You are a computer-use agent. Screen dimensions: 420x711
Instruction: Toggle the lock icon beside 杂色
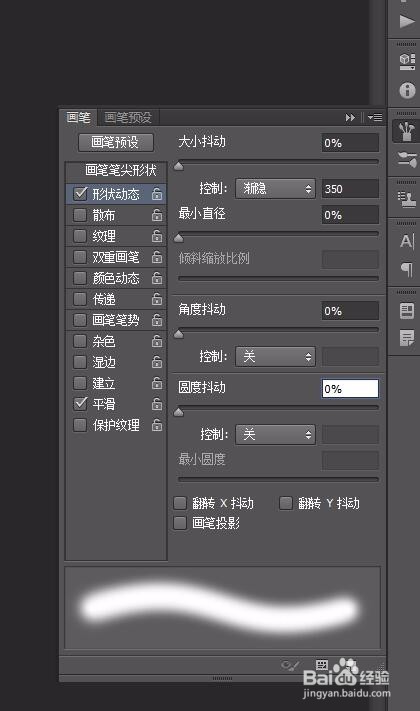tap(157, 341)
